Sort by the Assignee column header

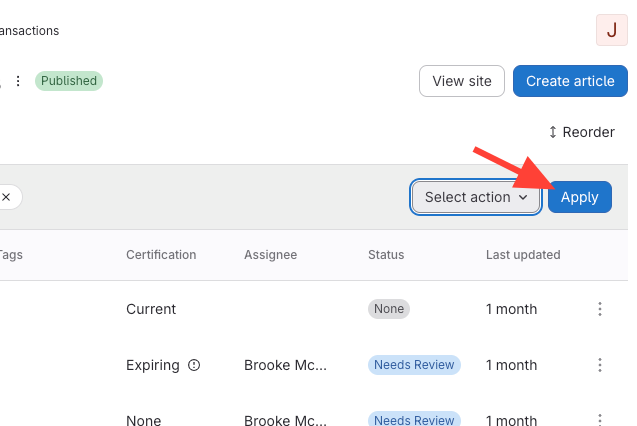(x=270, y=255)
